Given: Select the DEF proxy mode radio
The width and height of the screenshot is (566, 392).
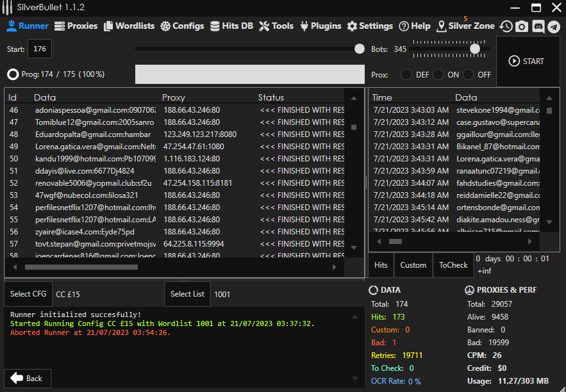Looking at the screenshot, I should [x=406, y=75].
